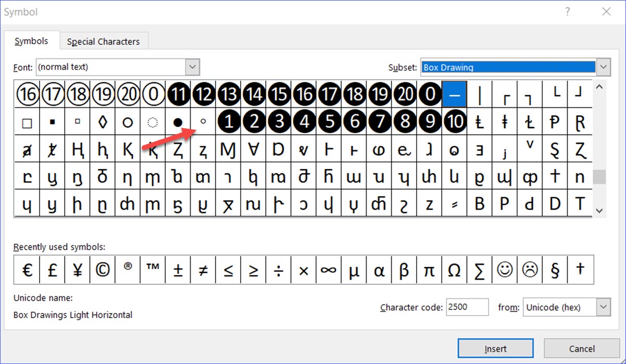Select the Omega symbol from recent symbols
Viewport: 626px width, 364px height.
[454, 270]
